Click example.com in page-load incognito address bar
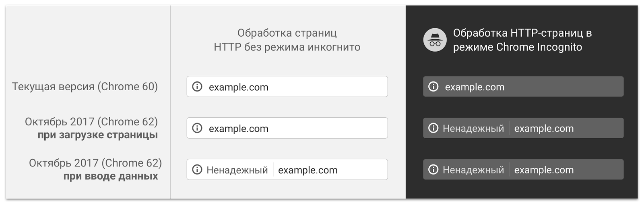Screen dimensions: 644x204 click(x=544, y=129)
